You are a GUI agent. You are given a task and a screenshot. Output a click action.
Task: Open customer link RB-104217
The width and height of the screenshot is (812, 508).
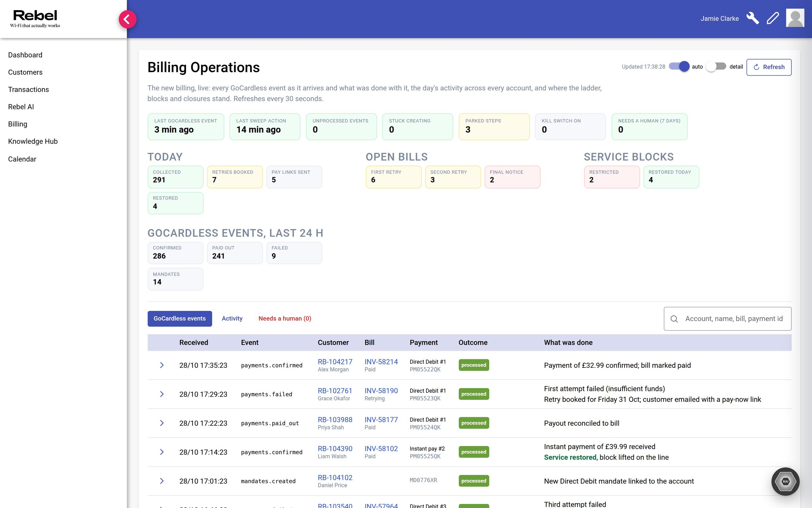tap(335, 362)
